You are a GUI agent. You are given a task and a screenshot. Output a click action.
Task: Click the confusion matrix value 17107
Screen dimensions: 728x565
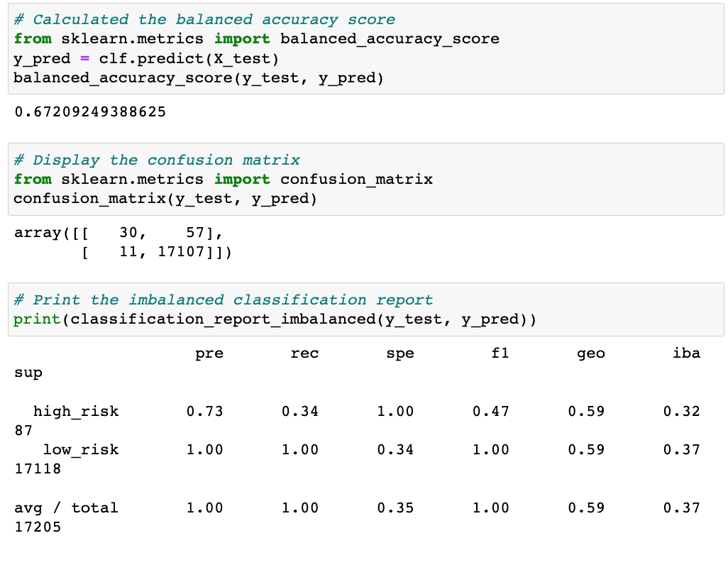pos(181,252)
